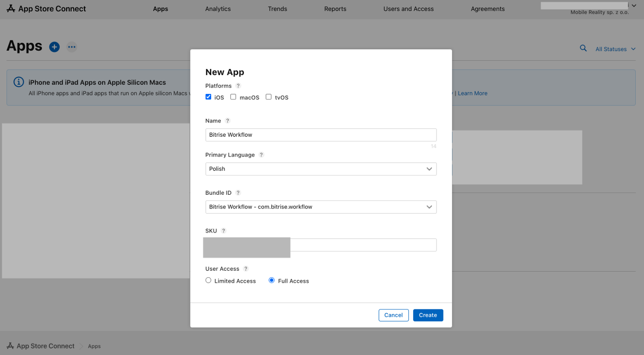Open the All Statuses filter dropdown
This screenshot has width=644, height=355.
pos(615,49)
